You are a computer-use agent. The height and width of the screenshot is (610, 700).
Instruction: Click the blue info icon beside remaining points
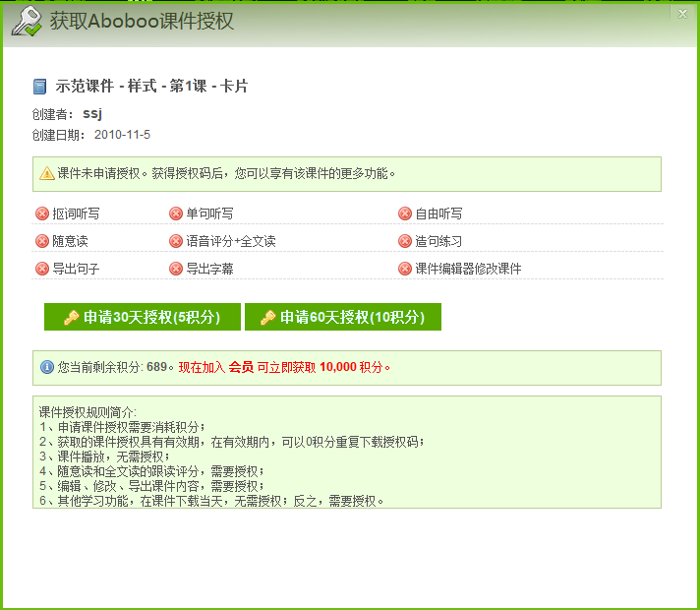point(47,367)
